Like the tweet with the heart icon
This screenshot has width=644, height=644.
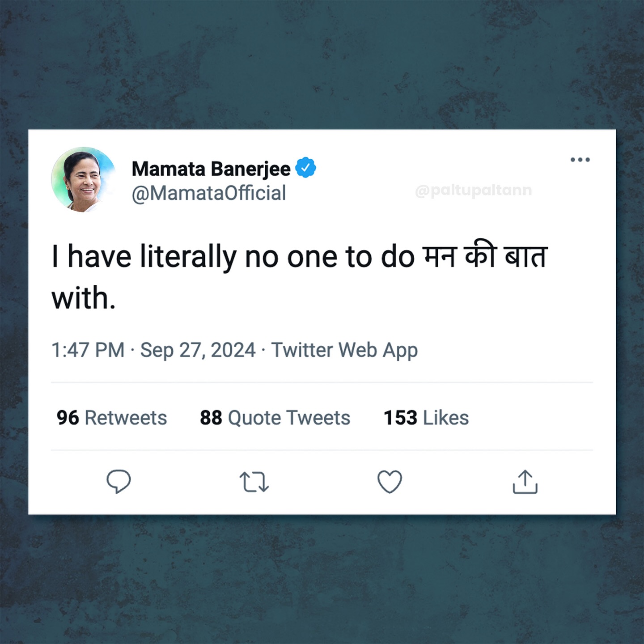pyautogui.click(x=390, y=482)
